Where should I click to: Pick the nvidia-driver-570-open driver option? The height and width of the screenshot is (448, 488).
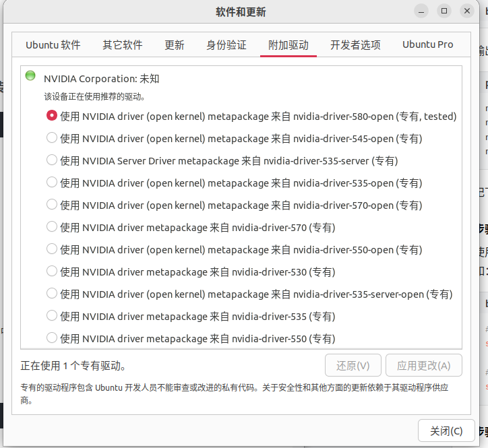pos(52,205)
